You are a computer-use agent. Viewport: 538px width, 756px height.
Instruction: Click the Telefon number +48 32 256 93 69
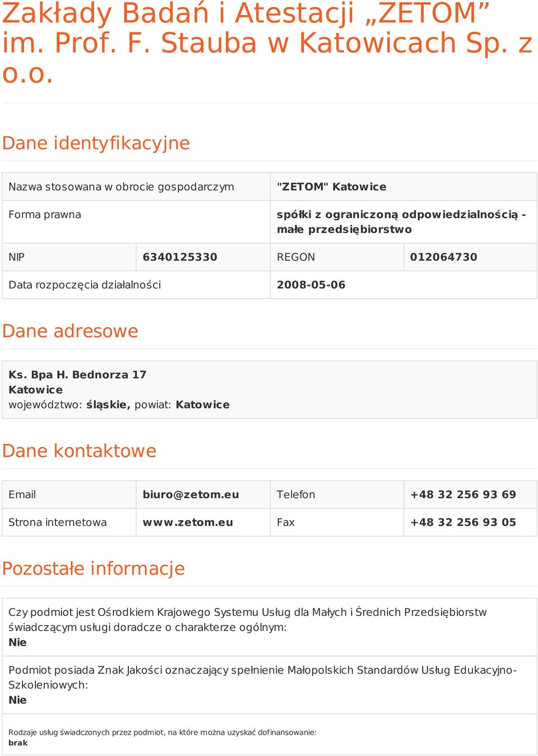[463, 494]
